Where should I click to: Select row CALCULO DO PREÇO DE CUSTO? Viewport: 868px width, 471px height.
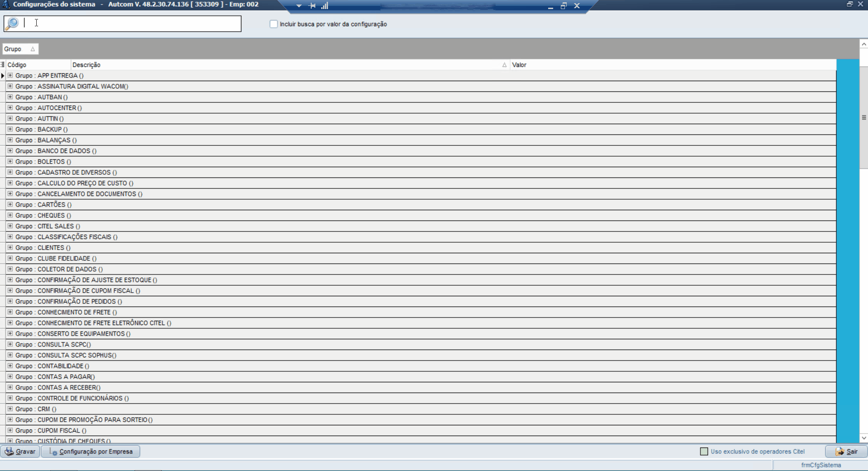coord(421,183)
